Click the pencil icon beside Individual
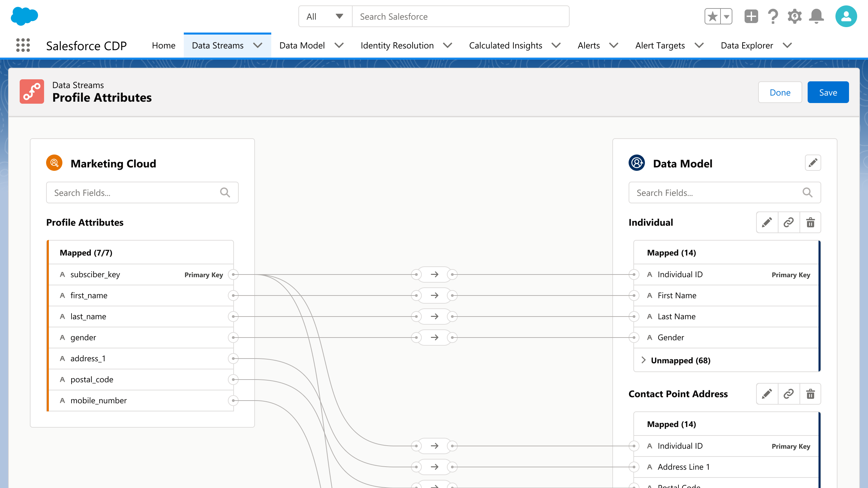 pos(767,222)
